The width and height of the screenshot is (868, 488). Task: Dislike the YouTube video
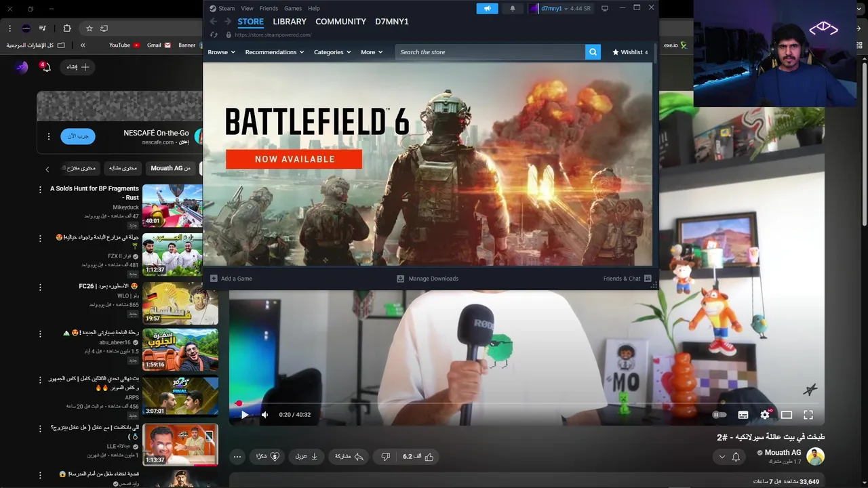point(385,457)
